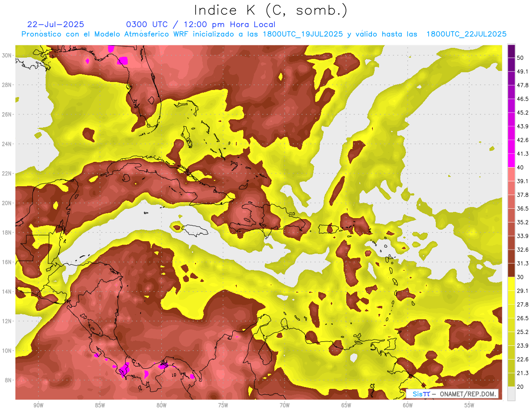532x411 pixels.
Task: Click the colorbar value '46.5'
Action: pos(523,99)
